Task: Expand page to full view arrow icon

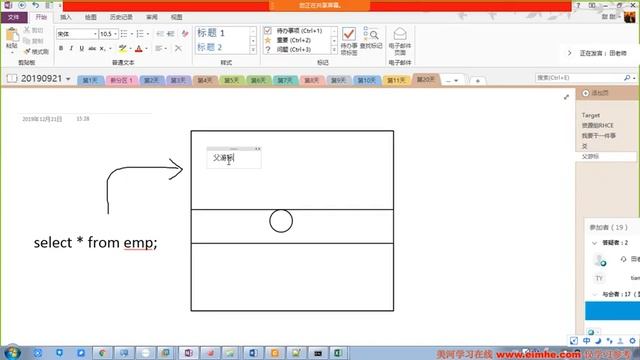Action: (x=567, y=97)
